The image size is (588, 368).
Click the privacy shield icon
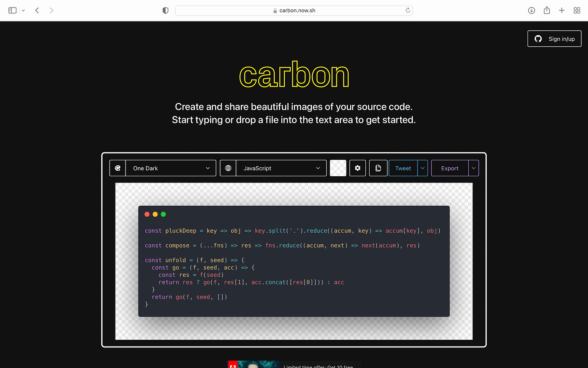click(165, 11)
